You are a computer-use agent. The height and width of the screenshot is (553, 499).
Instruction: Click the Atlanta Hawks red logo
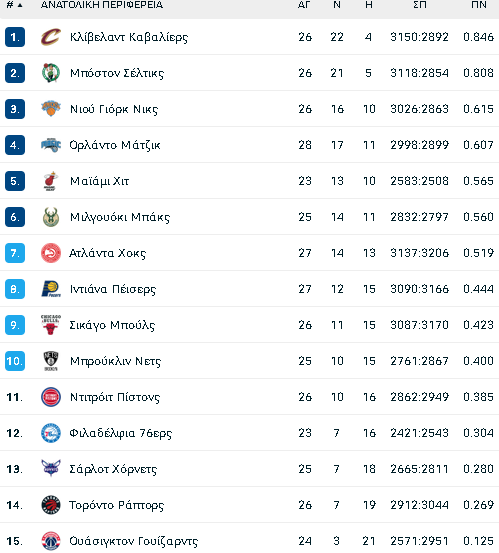[x=51, y=253]
